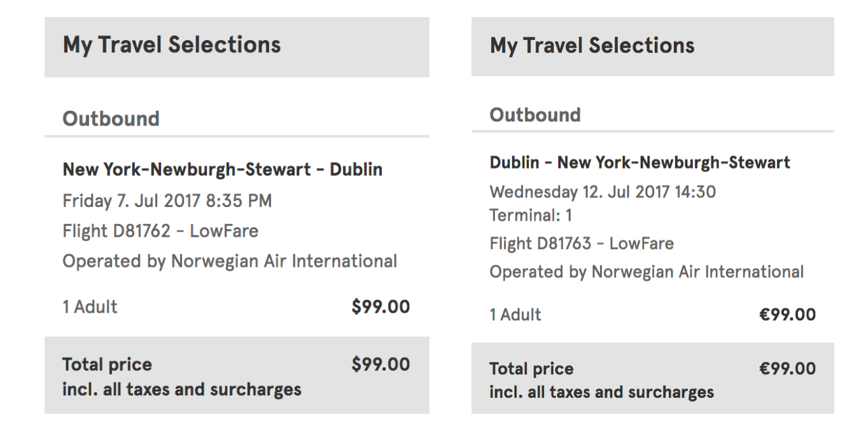Image resolution: width=868 pixels, height=438 pixels.
Task: Click the taxes and surcharges note under the $99.00 total
Action: [x=181, y=389]
